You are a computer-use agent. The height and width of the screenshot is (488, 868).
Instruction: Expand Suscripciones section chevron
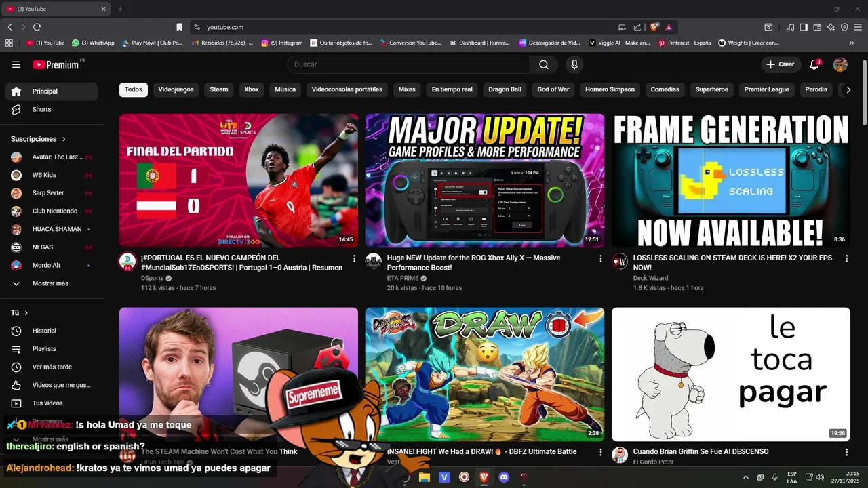tap(64, 139)
